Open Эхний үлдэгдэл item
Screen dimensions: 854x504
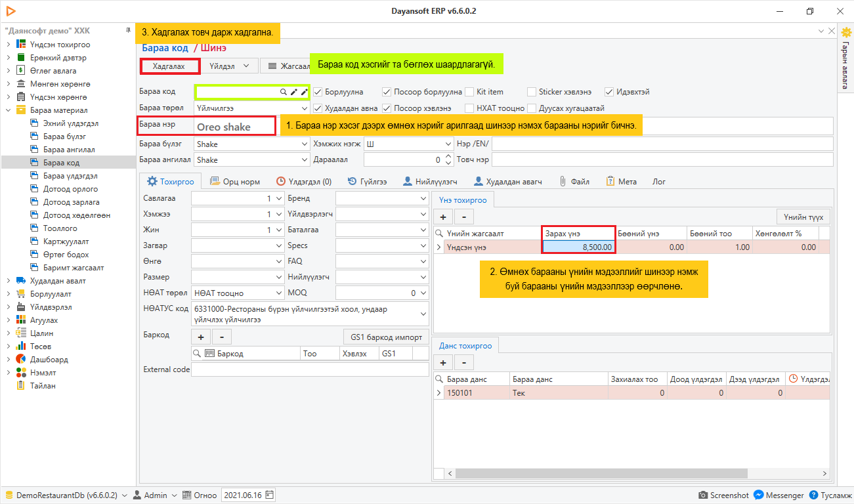click(71, 123)
